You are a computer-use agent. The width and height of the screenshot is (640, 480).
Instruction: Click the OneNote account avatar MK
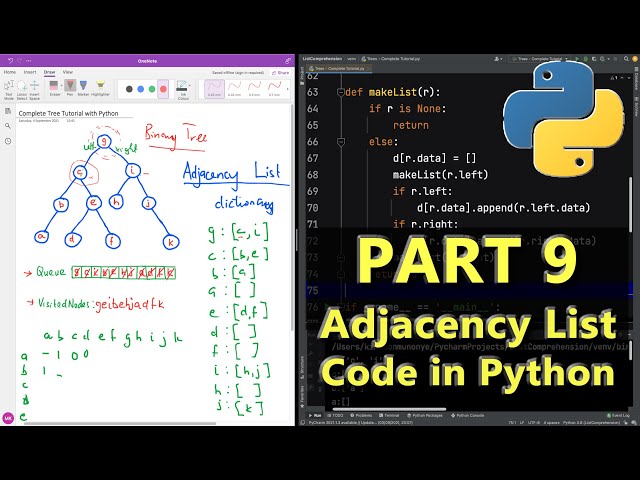[x=8, y=418]
